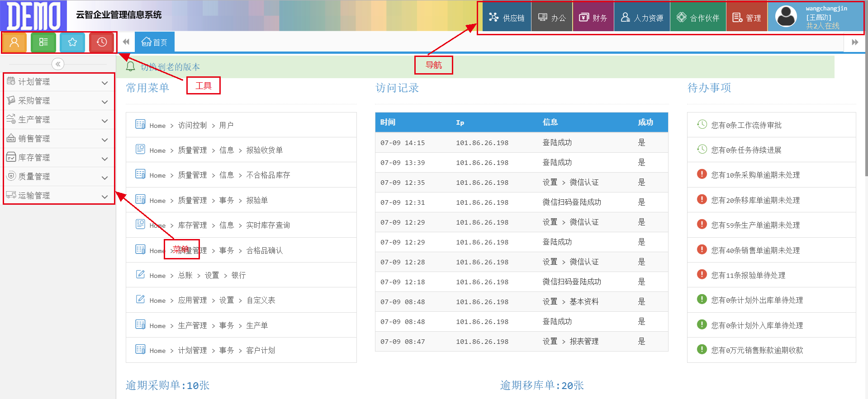Select the 首页 tab
This screenshot has height=399, width=868.
(154, 42)
